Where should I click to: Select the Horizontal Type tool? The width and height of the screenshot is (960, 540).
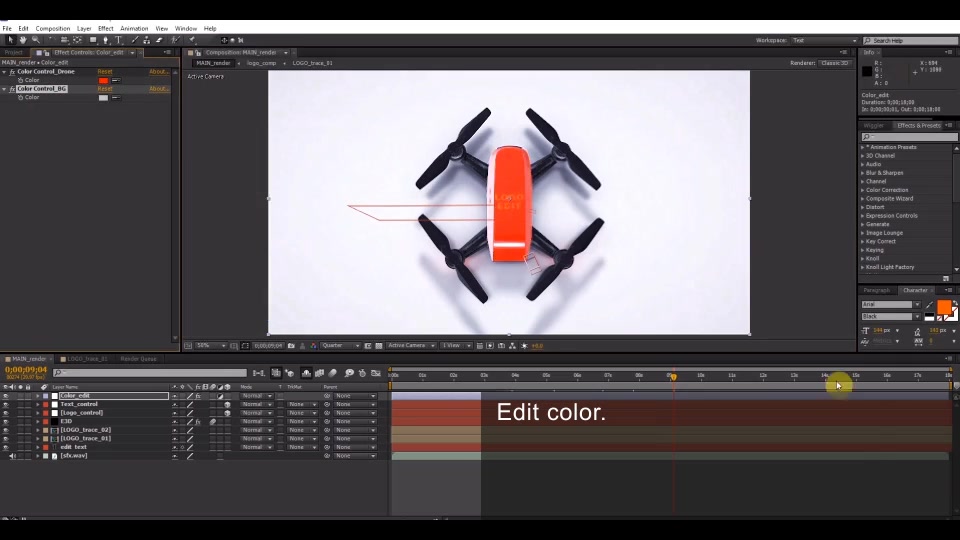click(119, 40)
